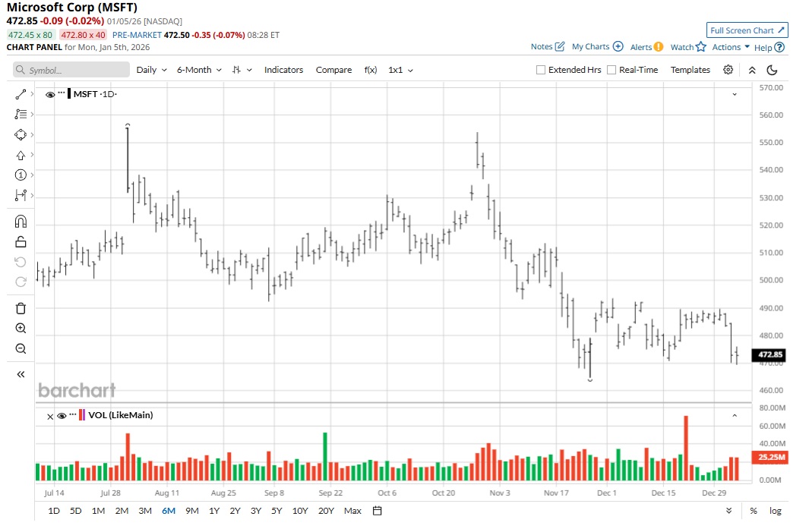
Task: Open Help question mark
Action: click(779, 47)
